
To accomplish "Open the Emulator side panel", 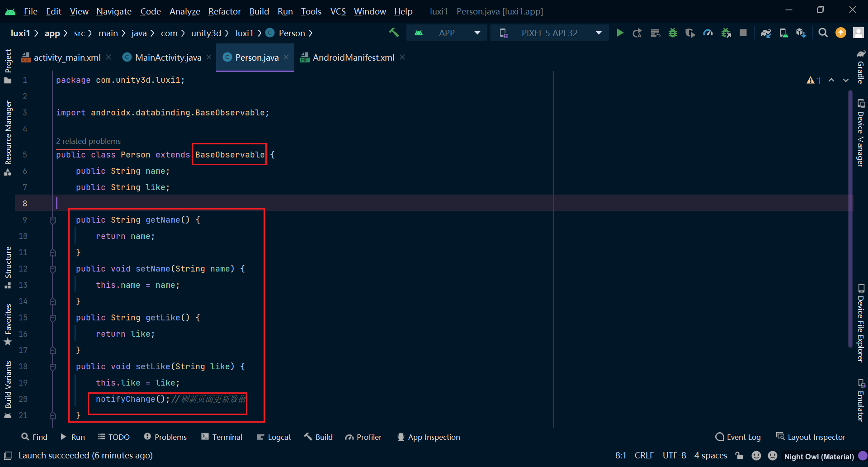I will (x=861, y=400).
